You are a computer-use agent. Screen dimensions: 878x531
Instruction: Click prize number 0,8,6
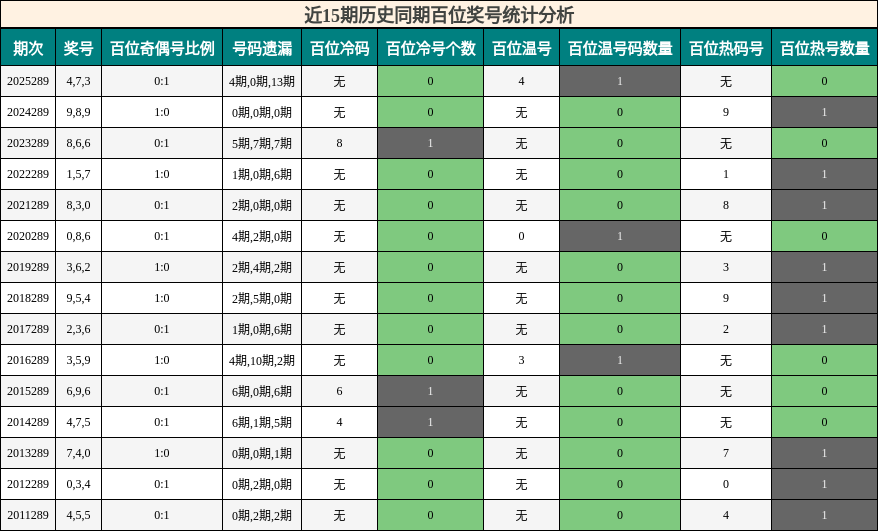coord(78,236)
